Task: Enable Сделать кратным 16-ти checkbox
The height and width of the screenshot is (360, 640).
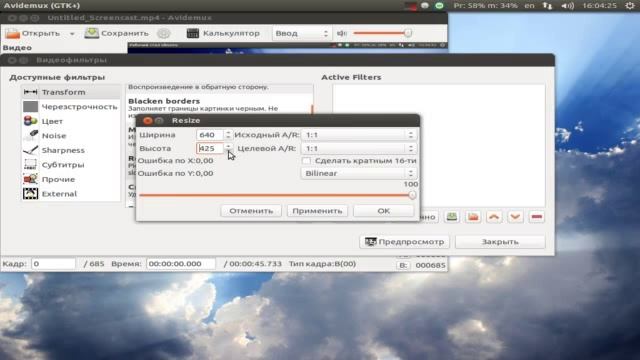Action: (306, 161)
